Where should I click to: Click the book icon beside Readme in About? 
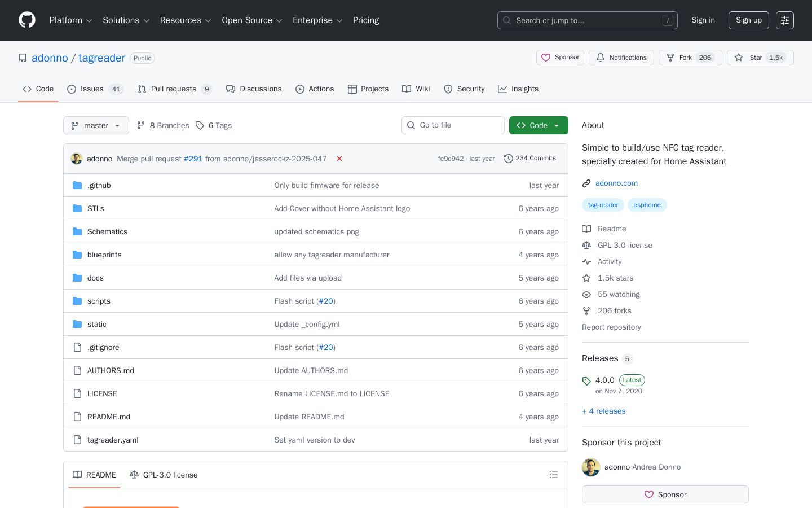pyautogui.click(x=586, y=229)
